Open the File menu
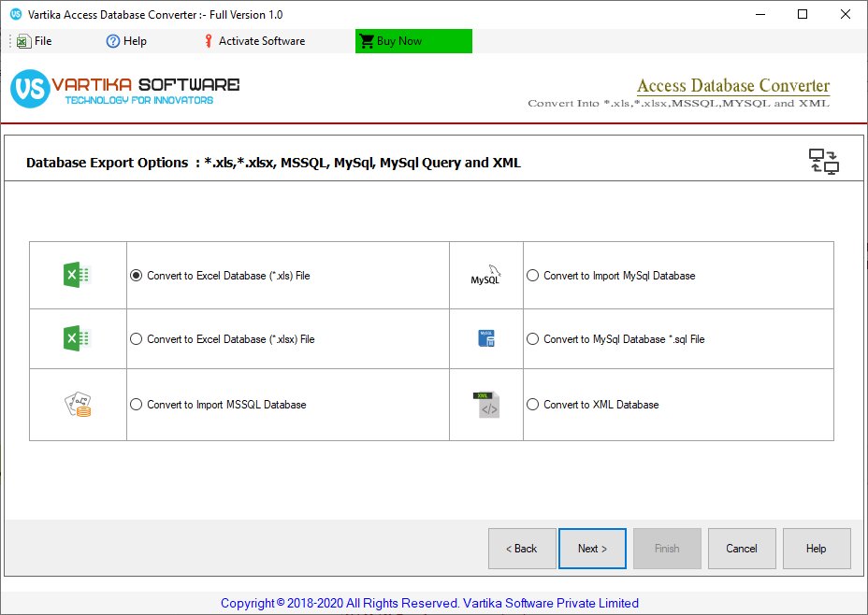Image resolution: width=868 pixels, height=615 pixels. [35, 41]
